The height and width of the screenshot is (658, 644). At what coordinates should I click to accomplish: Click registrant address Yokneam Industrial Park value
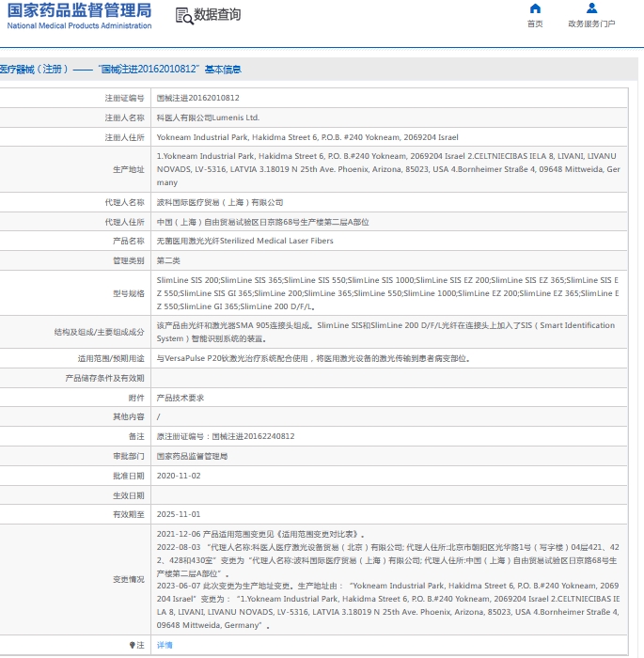pyautogui.click(x=307, y=137)
